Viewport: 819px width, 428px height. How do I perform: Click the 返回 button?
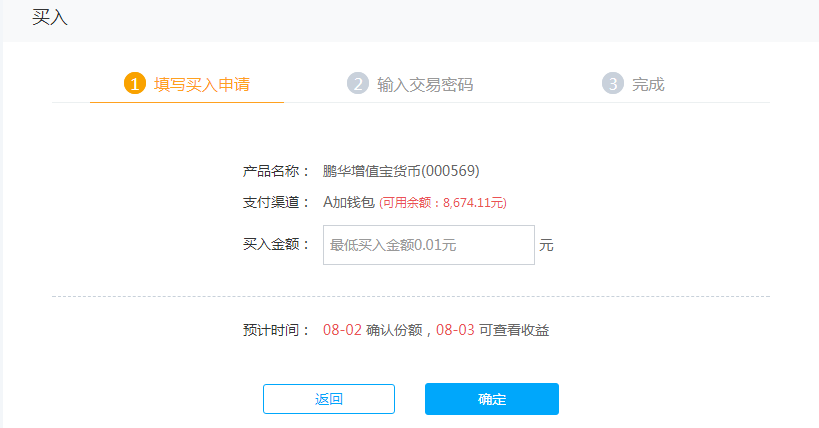[329, 399]
